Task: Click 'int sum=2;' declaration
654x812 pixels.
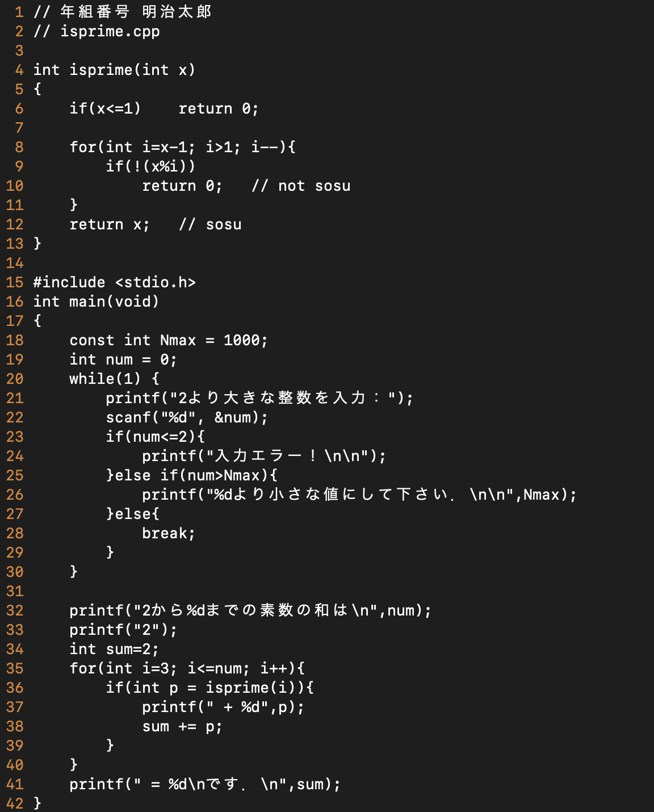Action: [x=114, y=649]
